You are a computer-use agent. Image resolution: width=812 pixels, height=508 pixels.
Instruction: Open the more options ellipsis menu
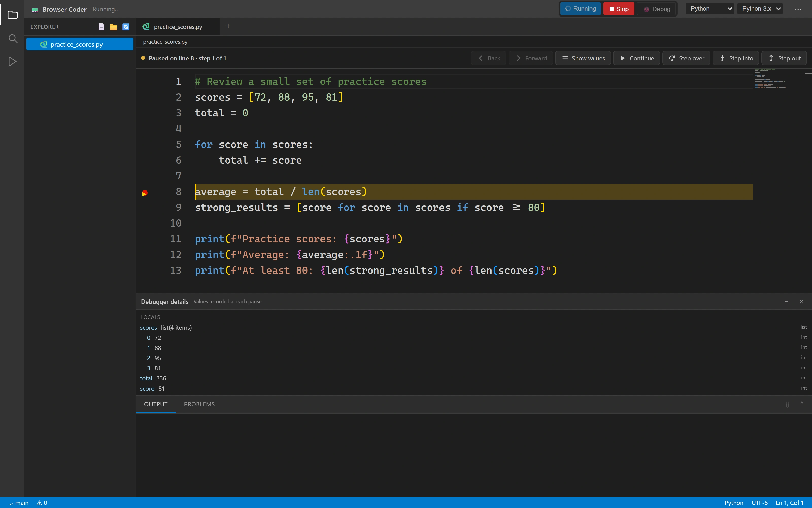pos(798,9)
